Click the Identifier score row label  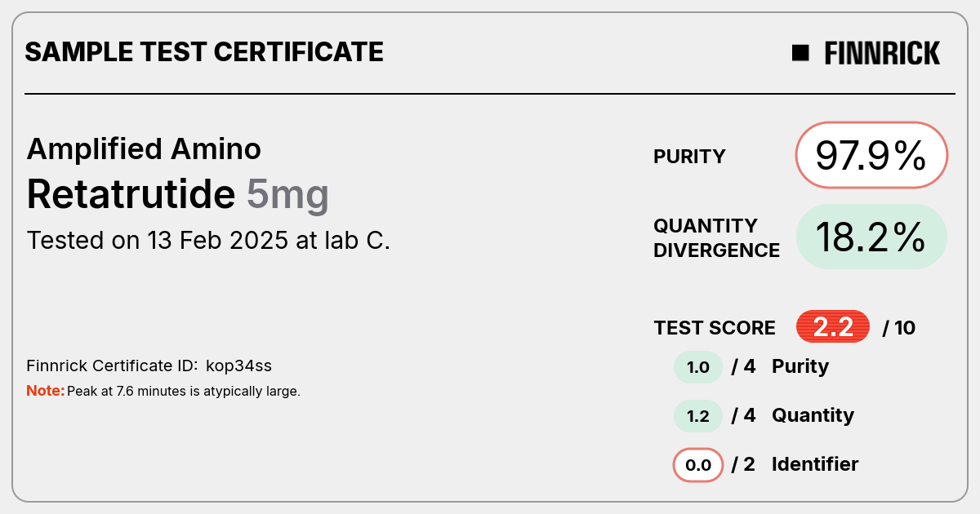click(x=815, y=464)
